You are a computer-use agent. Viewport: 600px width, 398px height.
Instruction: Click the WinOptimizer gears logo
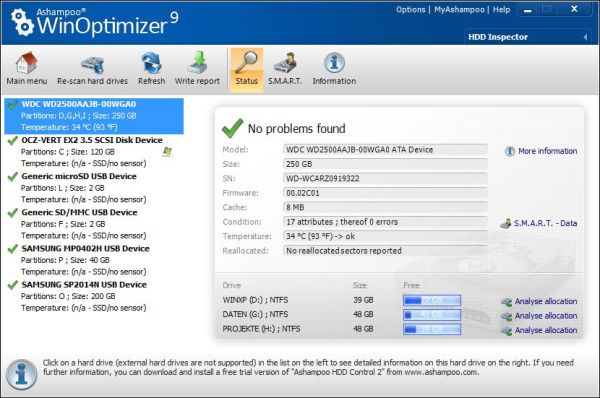22,22
